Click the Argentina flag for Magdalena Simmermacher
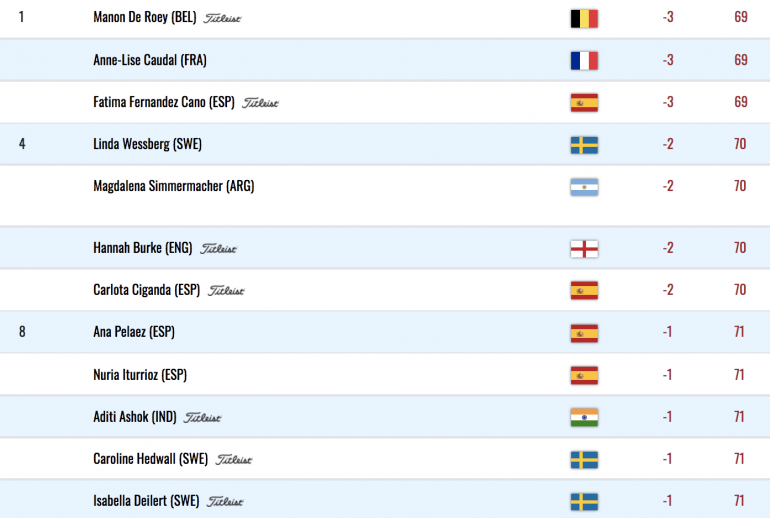This screenshot has height=518, width=770. click(x=584, y=187)
